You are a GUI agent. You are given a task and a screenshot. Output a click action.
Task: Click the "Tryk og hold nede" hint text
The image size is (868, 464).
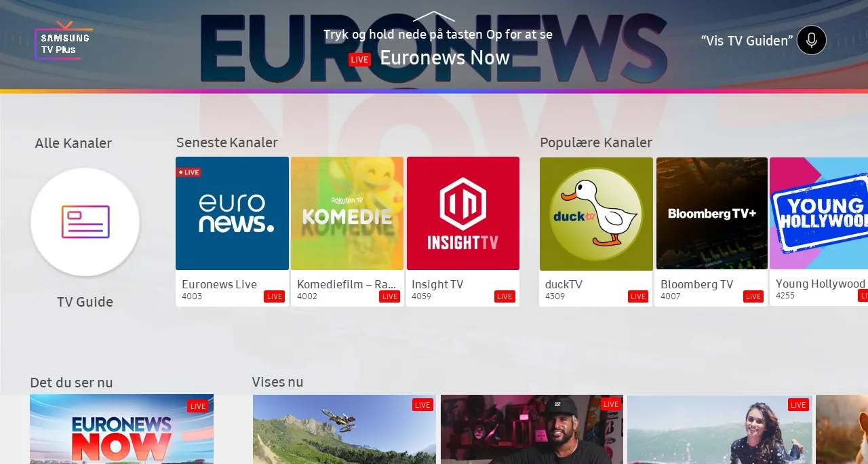click(x=438, y=35)
